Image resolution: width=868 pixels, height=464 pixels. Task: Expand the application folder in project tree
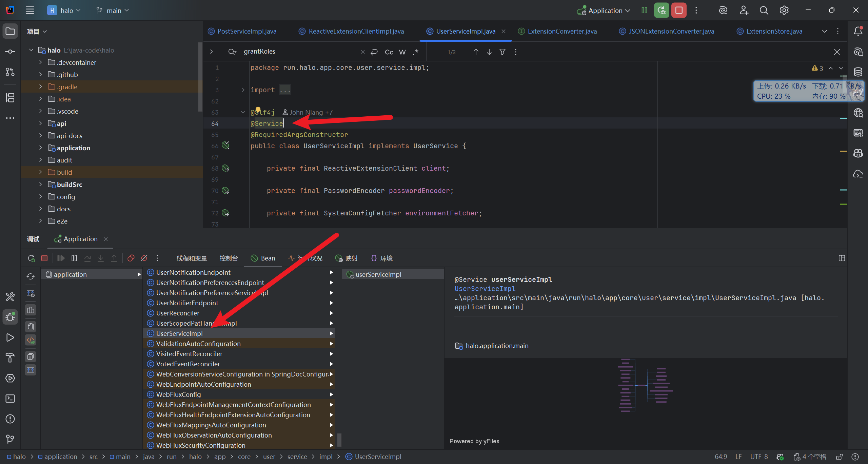[40, 148]
